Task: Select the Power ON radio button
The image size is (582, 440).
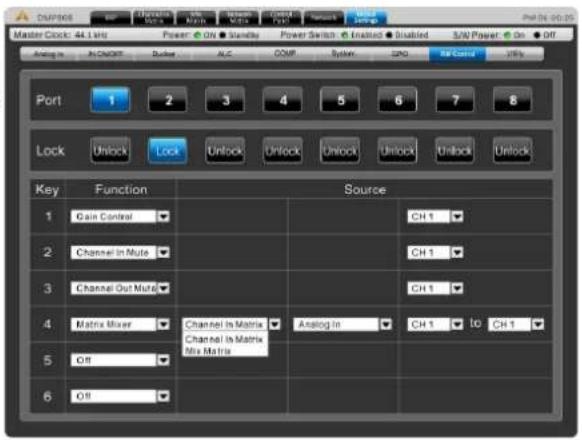Action: pos(197,35)
